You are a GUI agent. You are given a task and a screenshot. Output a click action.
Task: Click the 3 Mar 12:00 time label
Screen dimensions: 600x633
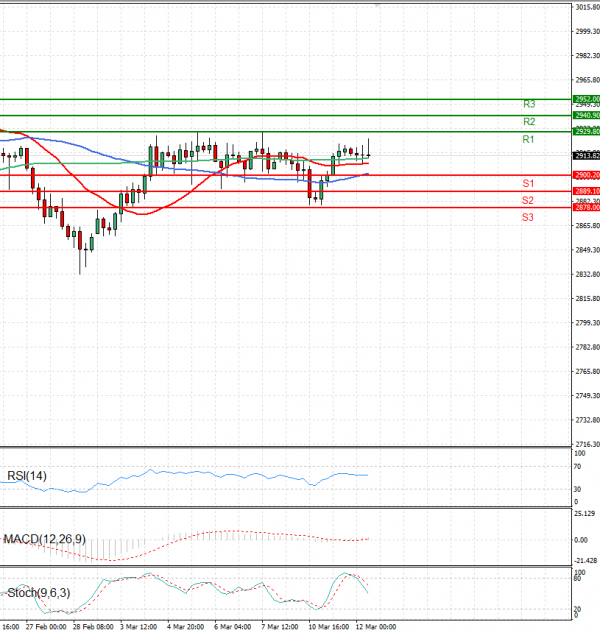tap(138, 627)
